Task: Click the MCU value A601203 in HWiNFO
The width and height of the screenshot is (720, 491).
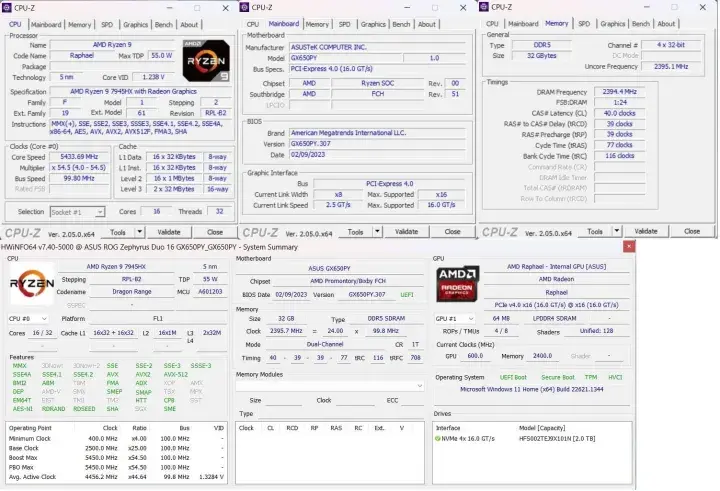Action: click(x=210, y=292)
